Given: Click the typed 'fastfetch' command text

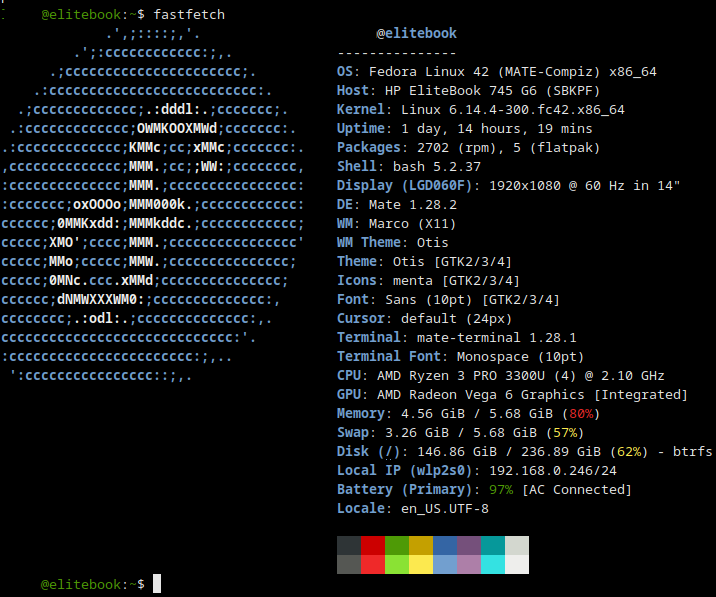Looking at the screenshot, I should pyautogui.click(x=189, y=15).
